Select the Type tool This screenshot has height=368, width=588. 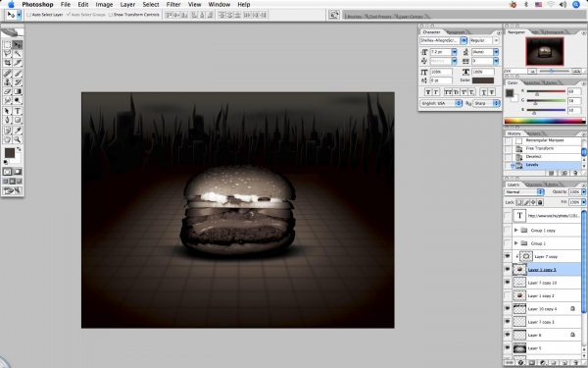18,111
